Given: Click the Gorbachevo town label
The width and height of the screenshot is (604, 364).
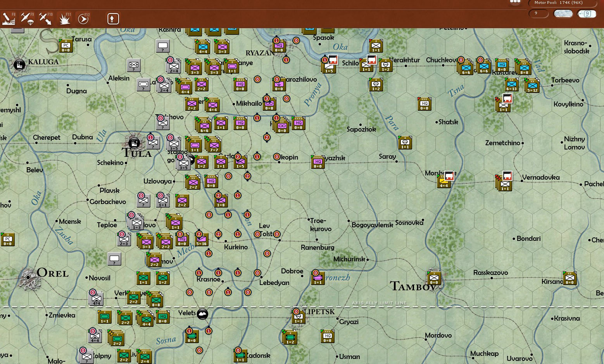Looking at the screenshot, I should pos(108,202).
